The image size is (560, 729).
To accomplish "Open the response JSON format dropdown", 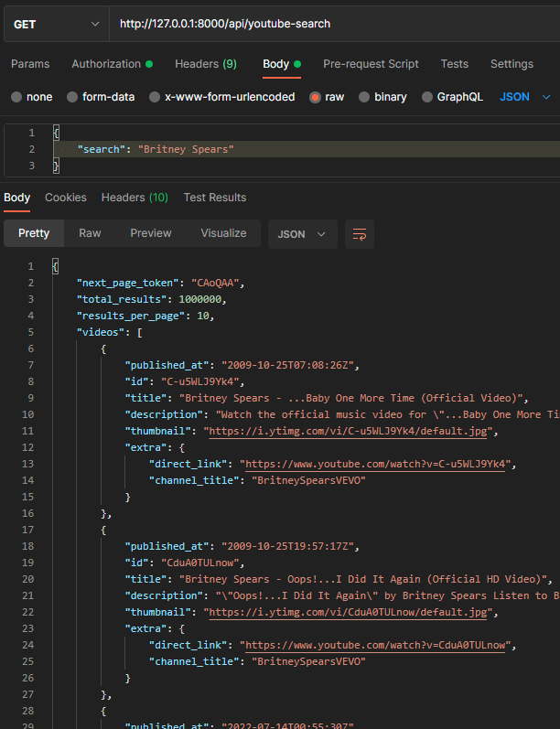I will (x=302, y=234).
